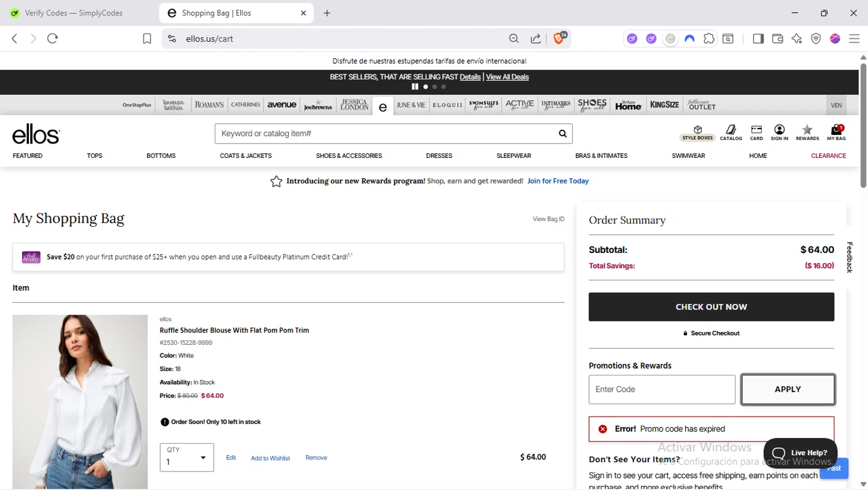Switch to Verify Codes SimplyCodes tab
The image size is (868, 490).
pos(74,13)
